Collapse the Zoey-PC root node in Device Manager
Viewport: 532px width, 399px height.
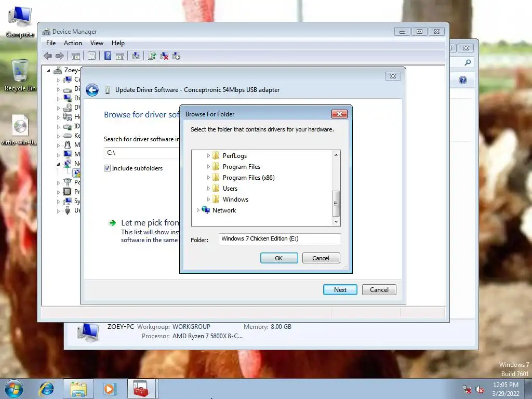coord(48,71)
